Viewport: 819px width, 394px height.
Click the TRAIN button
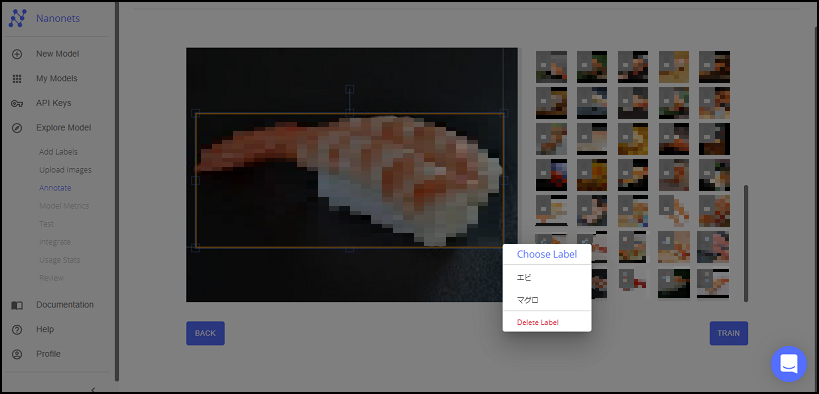[x=729, y=333]
